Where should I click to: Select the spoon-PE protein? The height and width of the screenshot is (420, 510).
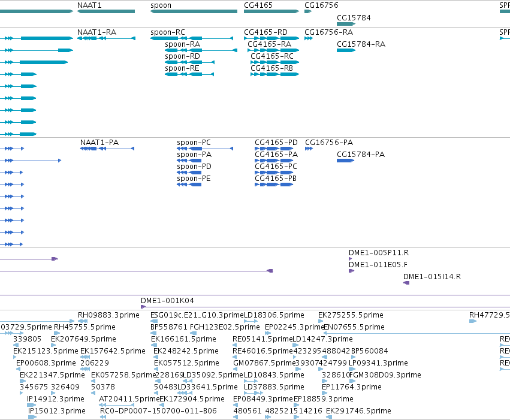pyautogui.click(x=189, y=185)
